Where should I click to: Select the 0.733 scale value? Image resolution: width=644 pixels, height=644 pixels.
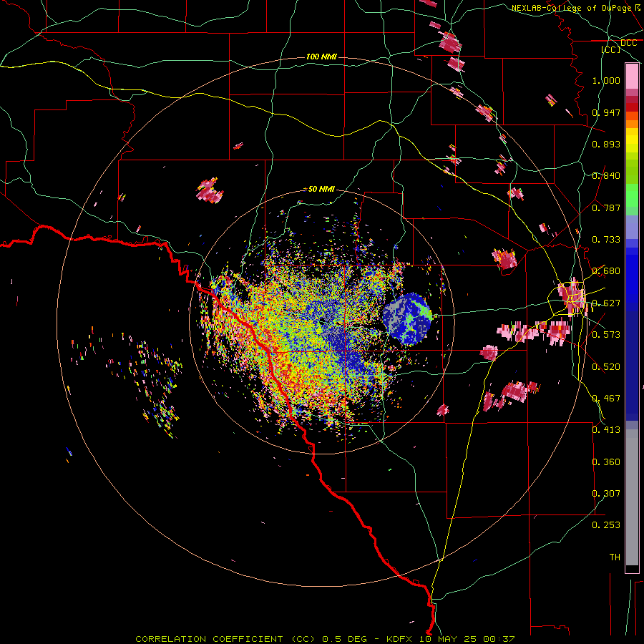point(606,240)
